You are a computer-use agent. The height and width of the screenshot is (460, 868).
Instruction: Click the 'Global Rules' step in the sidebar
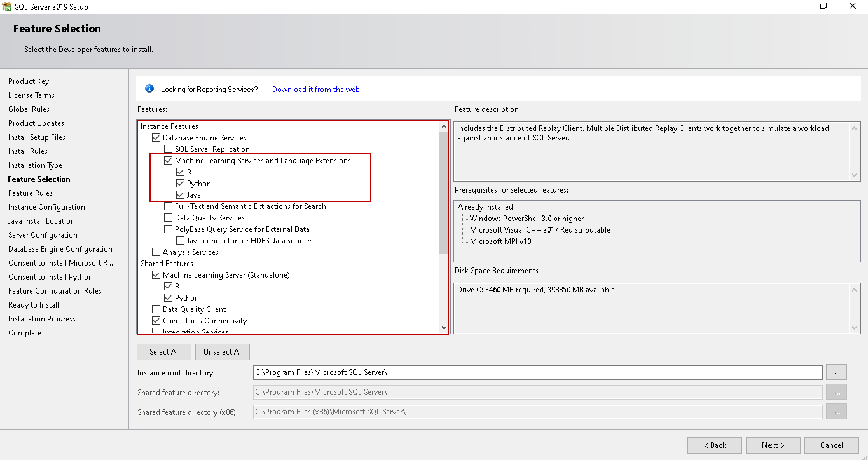click(29, 109)
